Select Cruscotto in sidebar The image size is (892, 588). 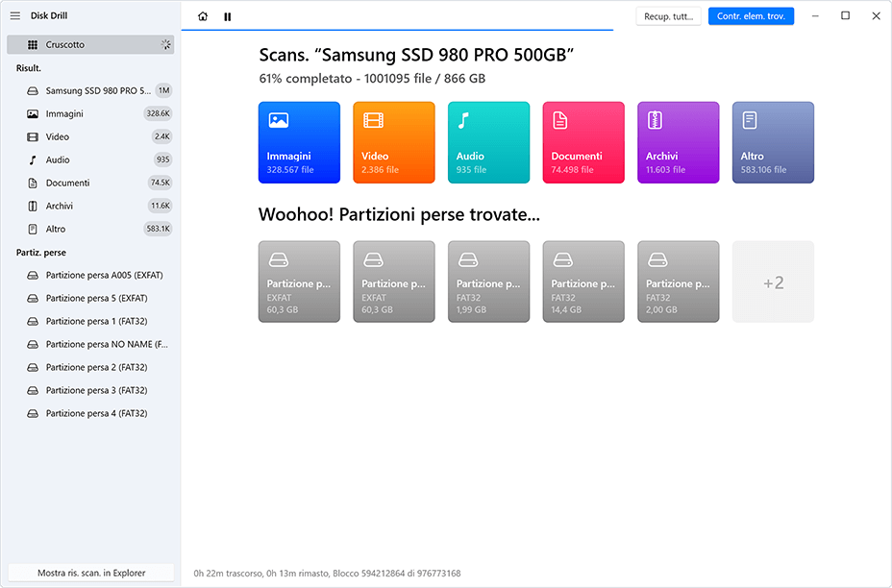pos(90,44)
